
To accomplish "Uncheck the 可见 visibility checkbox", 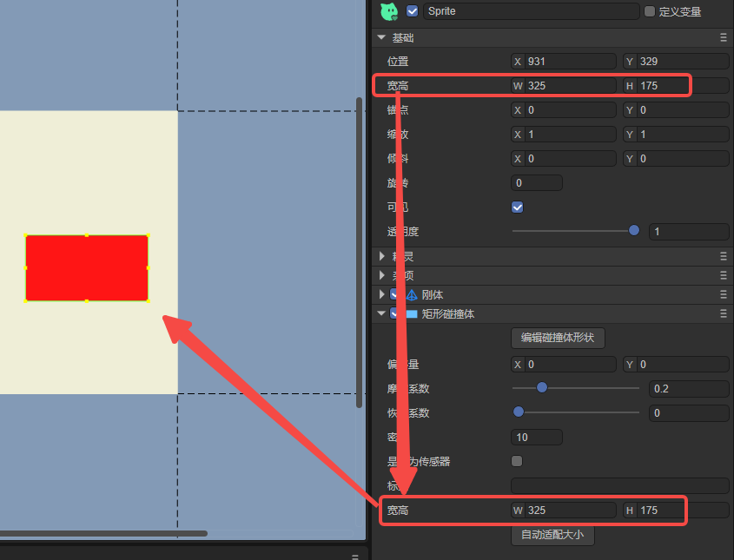I will [518, 208].
